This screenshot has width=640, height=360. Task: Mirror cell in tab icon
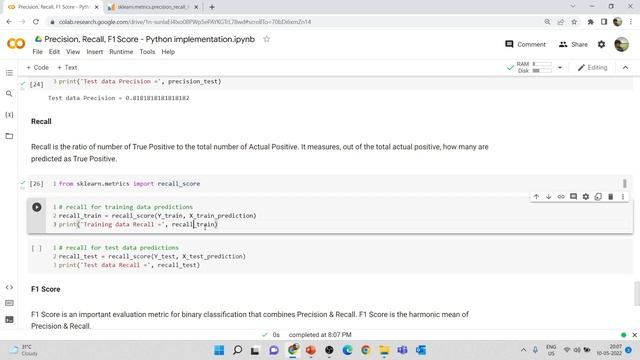point(598,197)
